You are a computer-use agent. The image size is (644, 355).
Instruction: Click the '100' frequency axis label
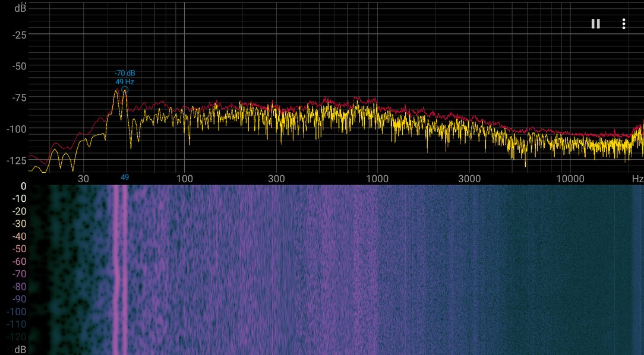184,179
